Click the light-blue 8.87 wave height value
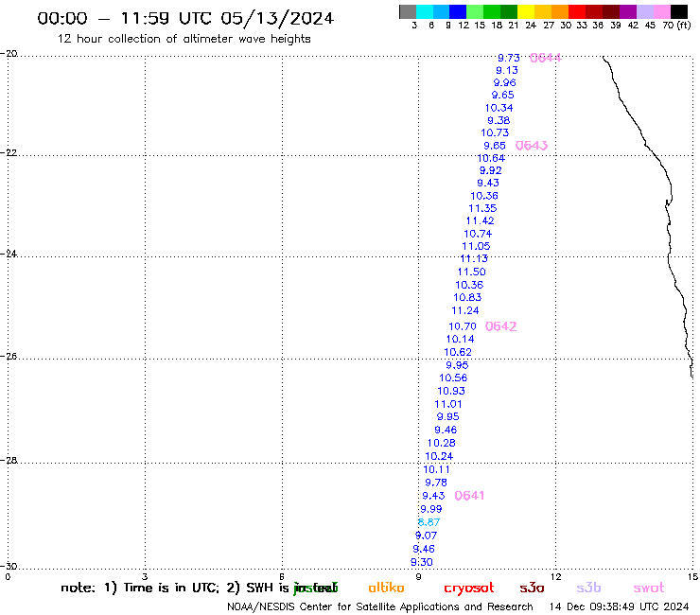 429,522
